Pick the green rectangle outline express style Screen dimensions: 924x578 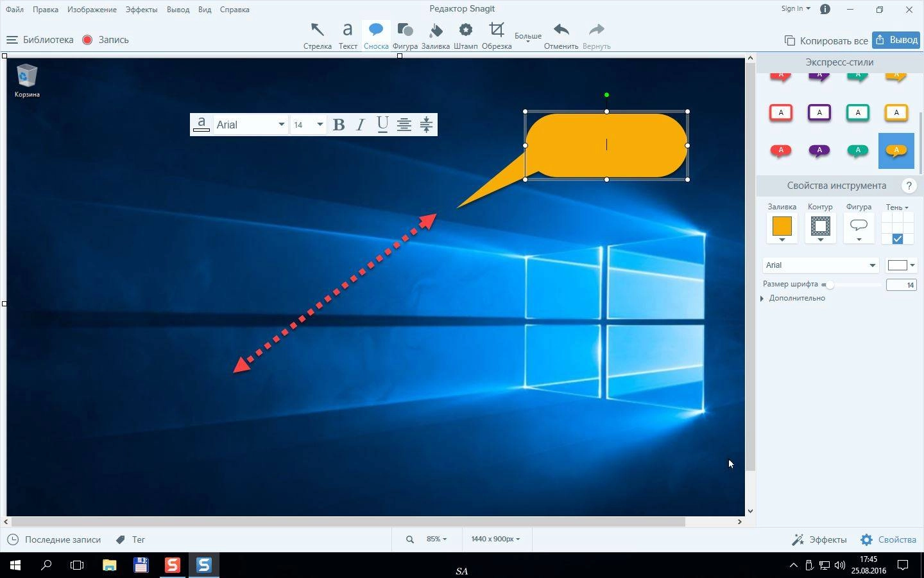[858, 112]
